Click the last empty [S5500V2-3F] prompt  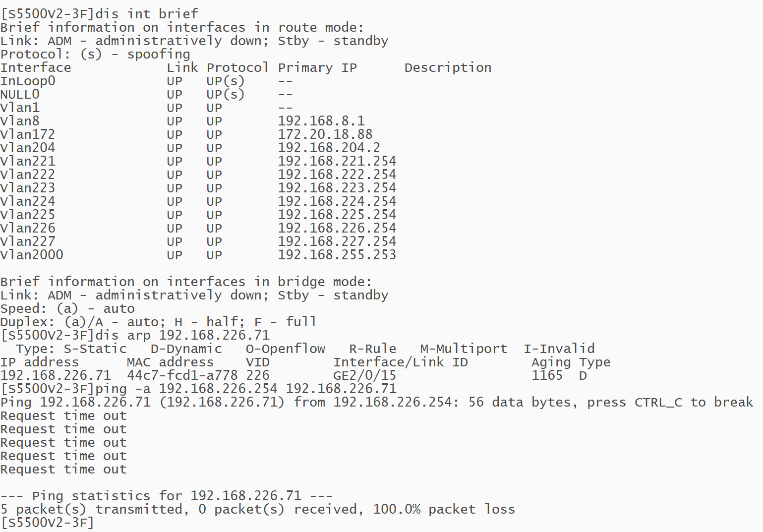tap(47, 523)
